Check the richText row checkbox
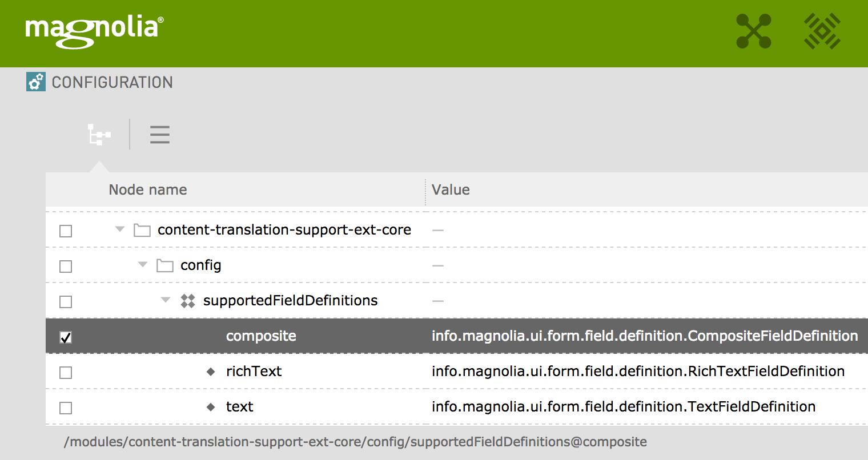868x460 pixels. point(66,373)
